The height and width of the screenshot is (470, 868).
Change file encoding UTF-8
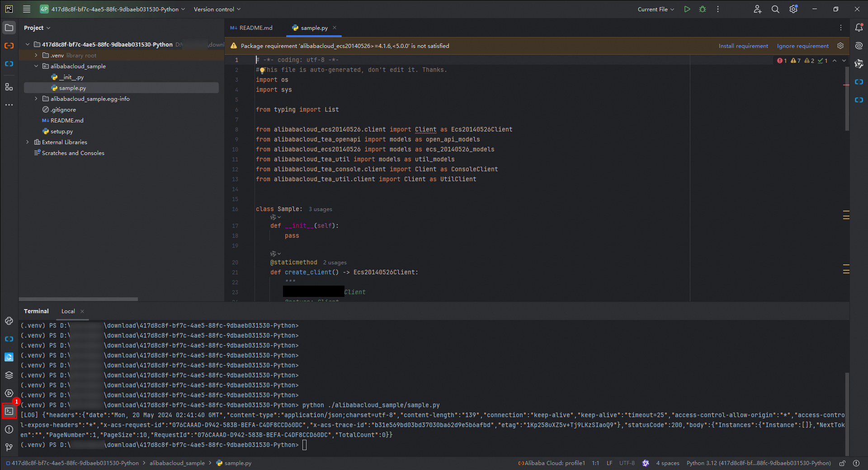pos(627,463)
